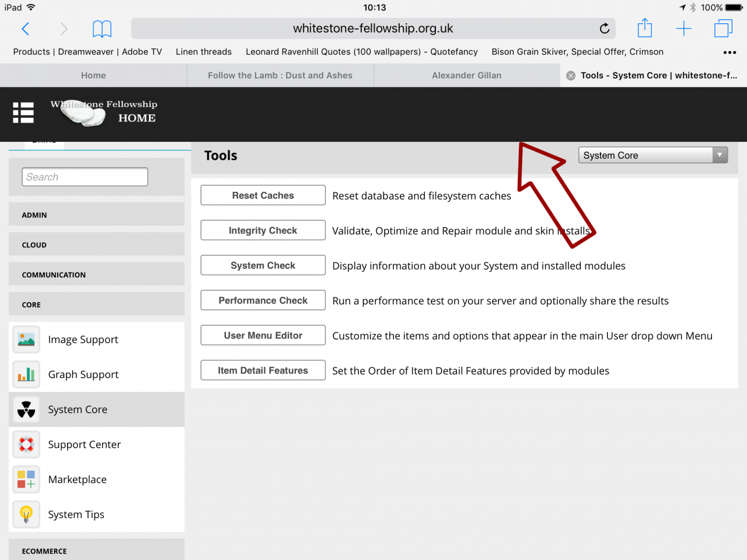Open the favorites bar overflow dots
747x560 pixels.
coord(729,52)
